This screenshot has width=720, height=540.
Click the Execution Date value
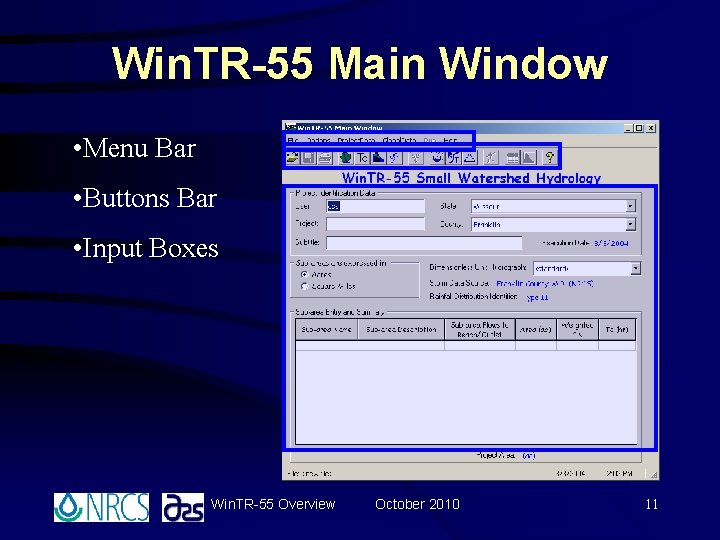pyautogui.click(x=611, y=243)
